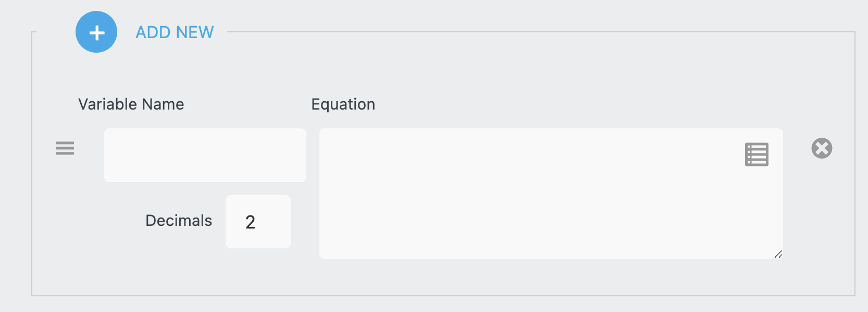Click the Equation column header label
868x312 pixels.
tap(343, 104)
